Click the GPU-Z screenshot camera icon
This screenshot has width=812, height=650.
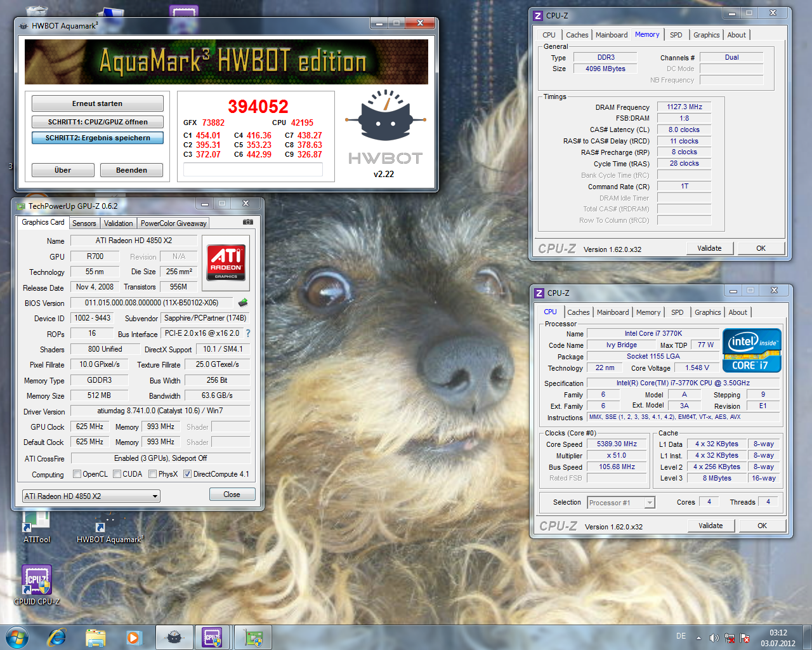tap(248, 222)
